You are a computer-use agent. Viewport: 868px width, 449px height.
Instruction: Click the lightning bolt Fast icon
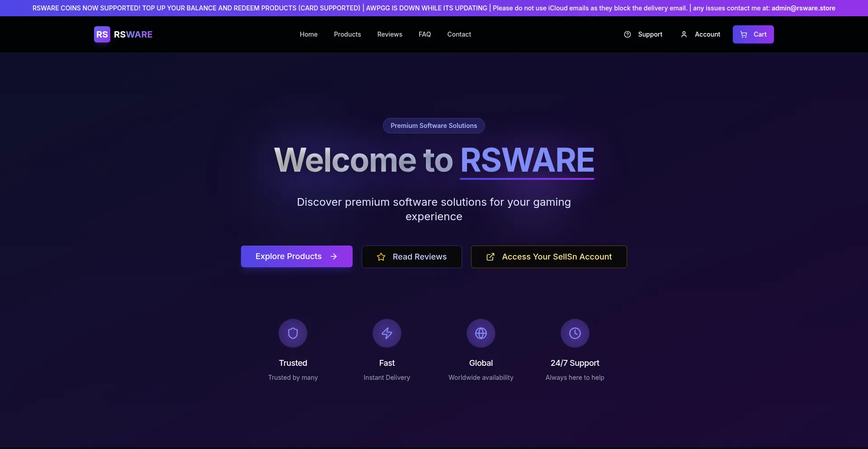pos(387,333)
